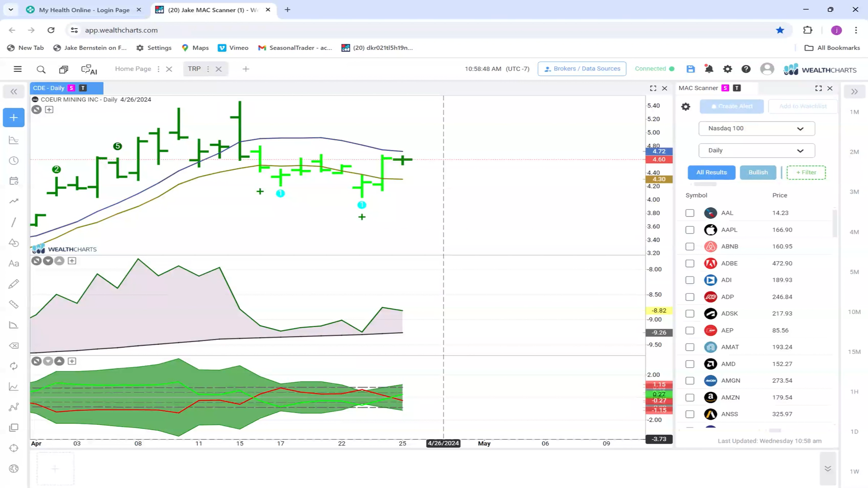Click the blue plus add widget button
Viewport: 868px width, 488px height.
[14, 117]
